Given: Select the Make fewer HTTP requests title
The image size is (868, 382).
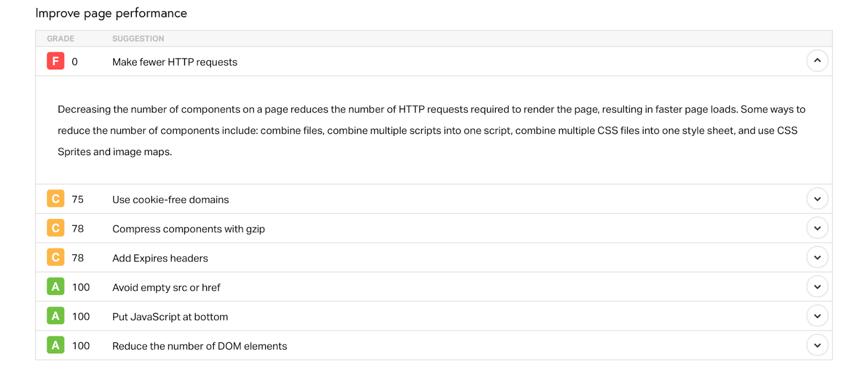Looking at the screenshot, I should (x=175, y=62).
